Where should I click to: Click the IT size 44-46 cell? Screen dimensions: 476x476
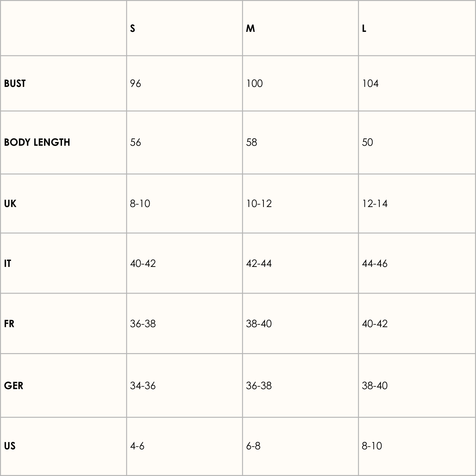375,263
